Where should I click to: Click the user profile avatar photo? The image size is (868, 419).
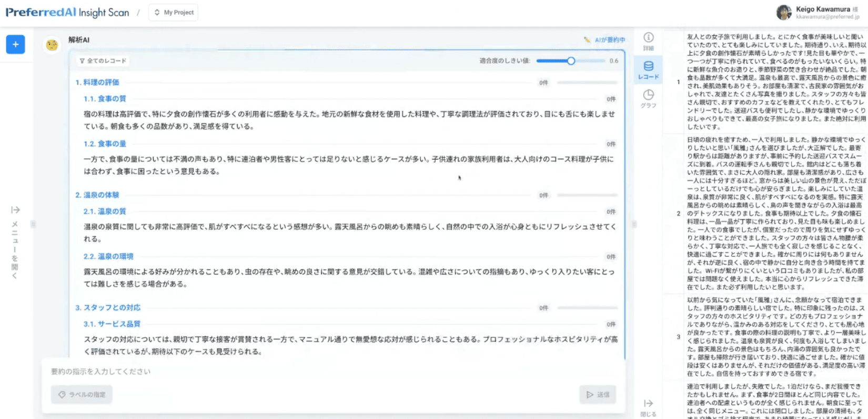coord(784,12)
